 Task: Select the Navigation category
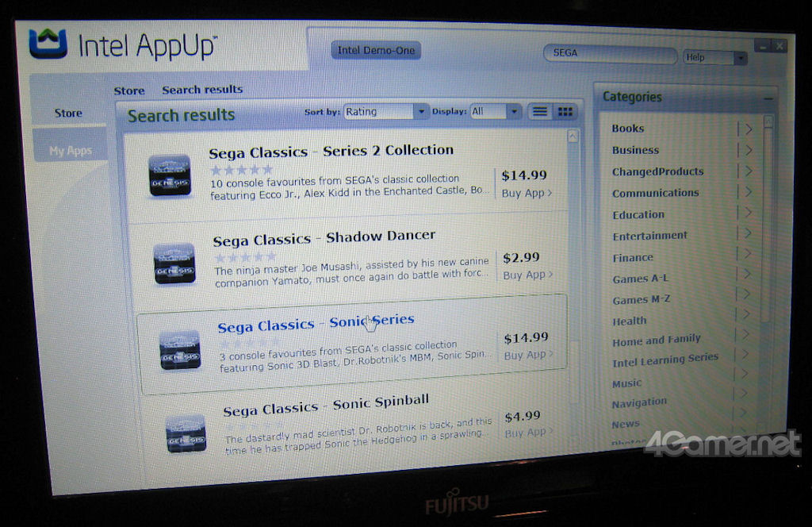pos(640,402)
